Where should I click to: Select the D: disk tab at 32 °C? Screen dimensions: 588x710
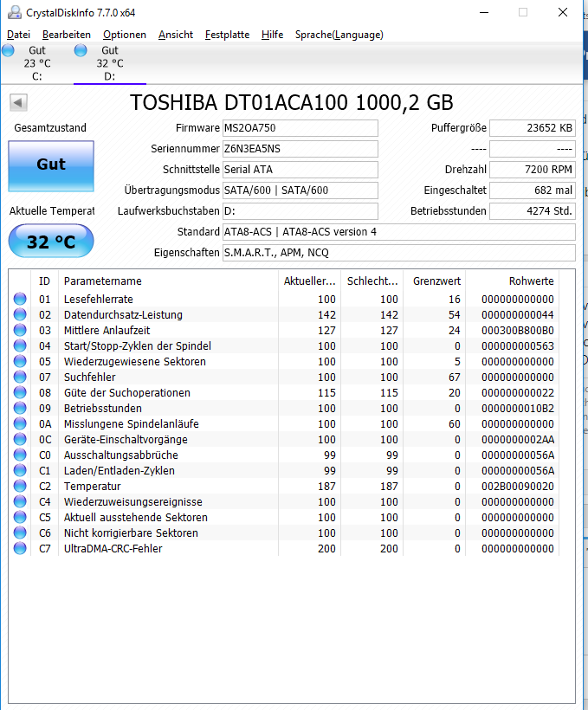(110, 63)
